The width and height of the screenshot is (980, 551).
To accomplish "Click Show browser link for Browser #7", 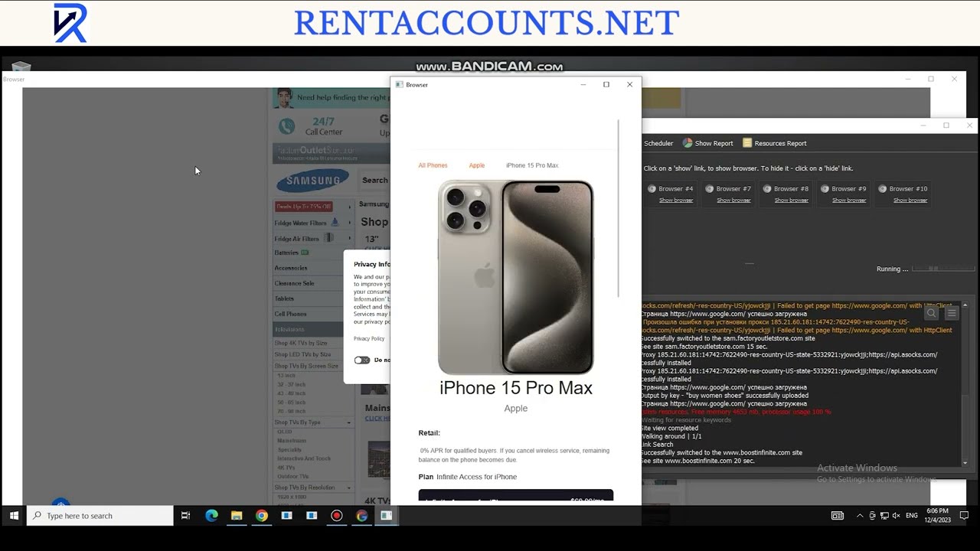I will coord(733,201).
